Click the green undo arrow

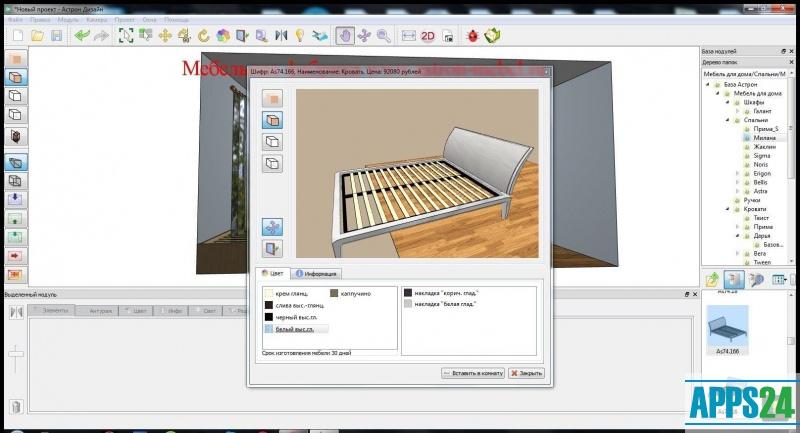(81, 35)
